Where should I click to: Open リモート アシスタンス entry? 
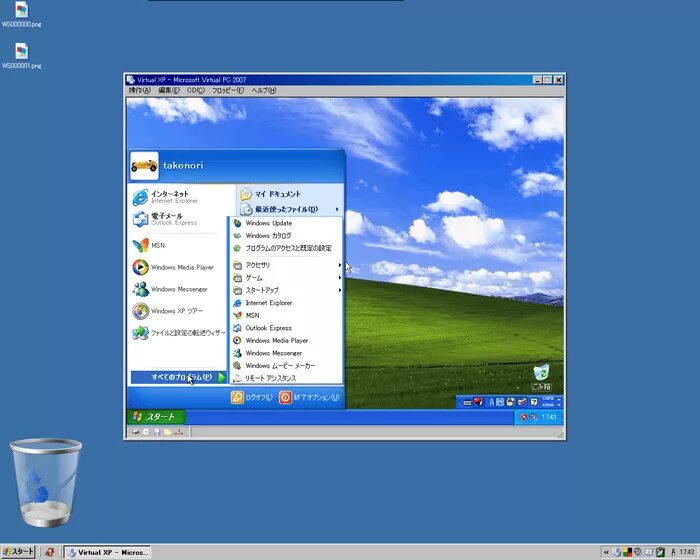click(x=286, y=378)
